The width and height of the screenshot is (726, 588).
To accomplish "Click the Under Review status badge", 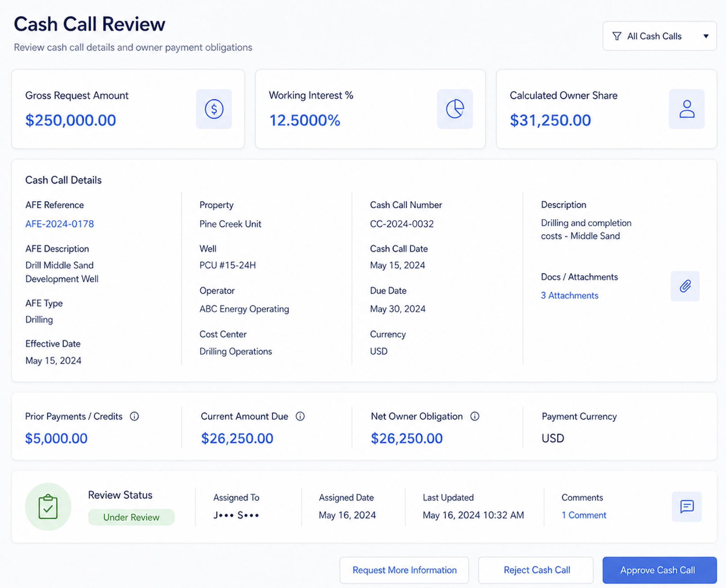I will click(131, 517).
